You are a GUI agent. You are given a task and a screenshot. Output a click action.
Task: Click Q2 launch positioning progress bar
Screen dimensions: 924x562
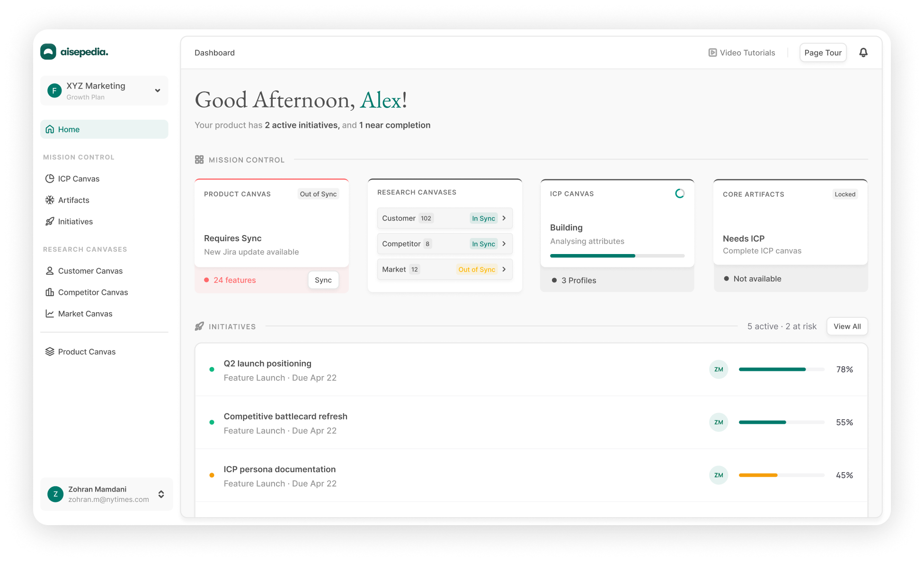click(x=781, y=369)
